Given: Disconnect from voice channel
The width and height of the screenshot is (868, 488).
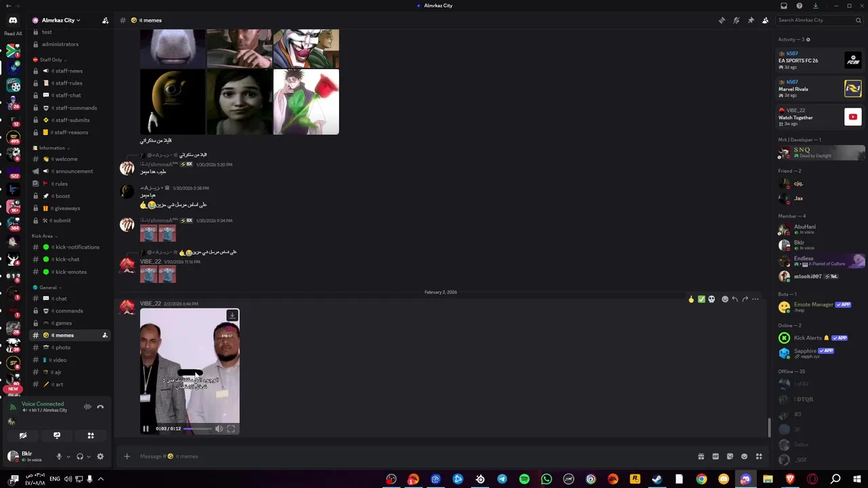Looking at the screenshot, I should 100,407.
